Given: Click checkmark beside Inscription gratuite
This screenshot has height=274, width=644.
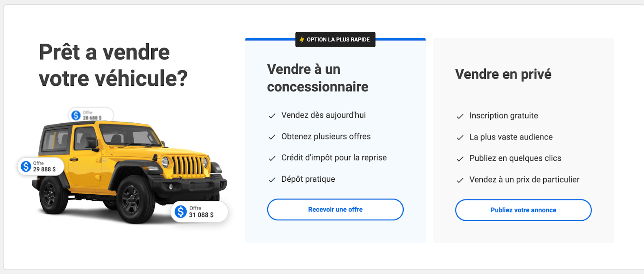Looking at the screenshot, I should [460, 116].
